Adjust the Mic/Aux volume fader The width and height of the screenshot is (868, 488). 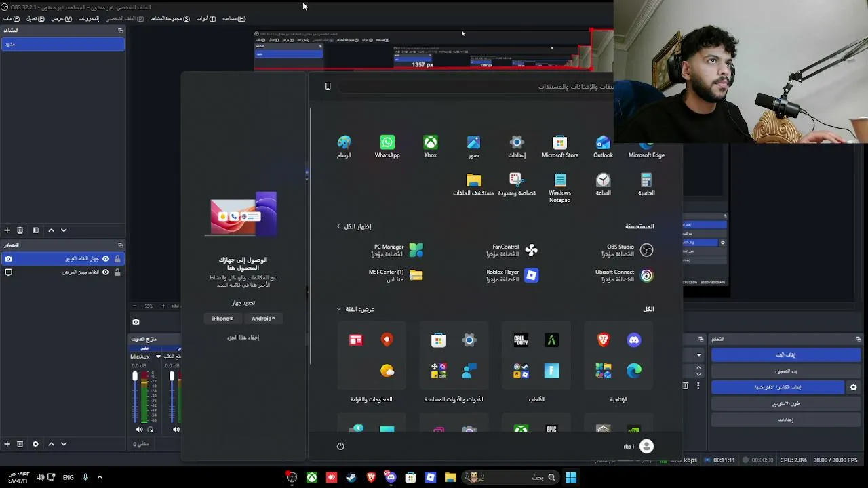135,377
